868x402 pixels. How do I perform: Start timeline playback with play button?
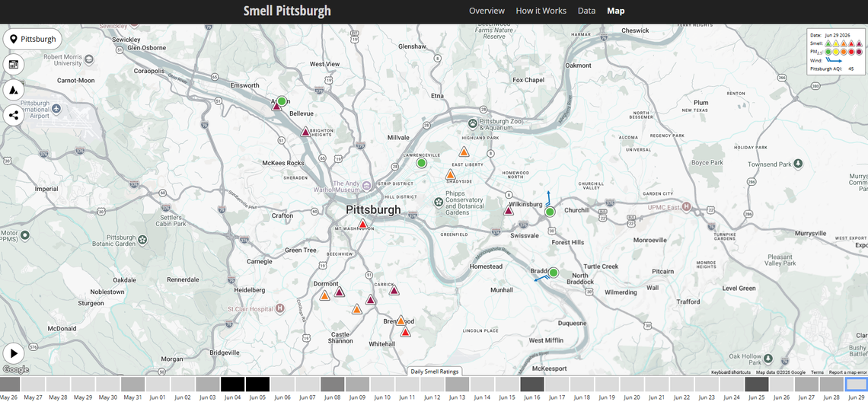coord(13,353)
